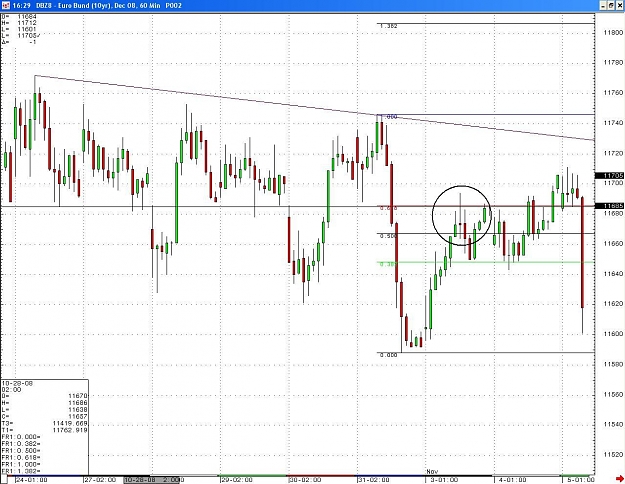Click the high value 11686 in data box
The height and width of the screenshot is (484, 625).
pyautogui.click(x=78, y=403)
